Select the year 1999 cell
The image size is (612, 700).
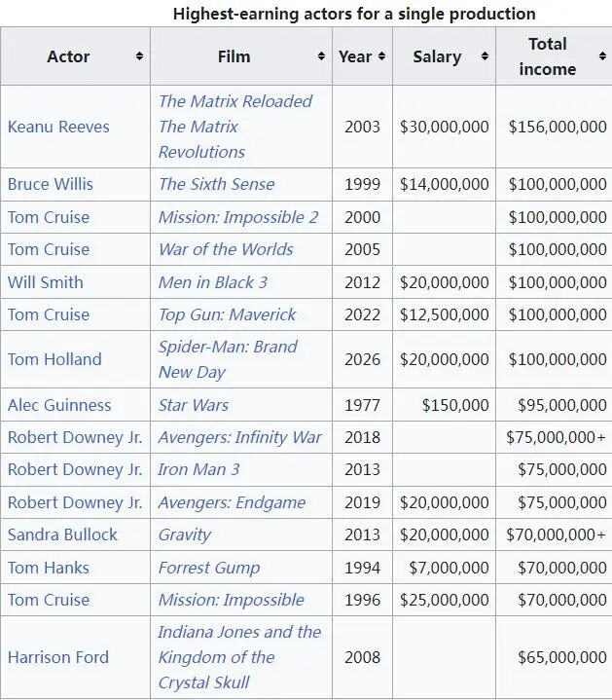click(x=362, y=184)
